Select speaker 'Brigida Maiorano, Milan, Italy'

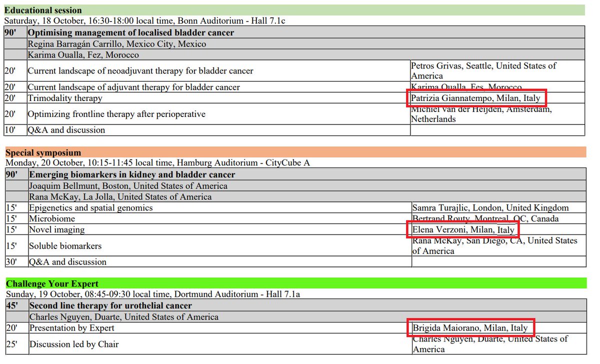click(x=470, y=328)
